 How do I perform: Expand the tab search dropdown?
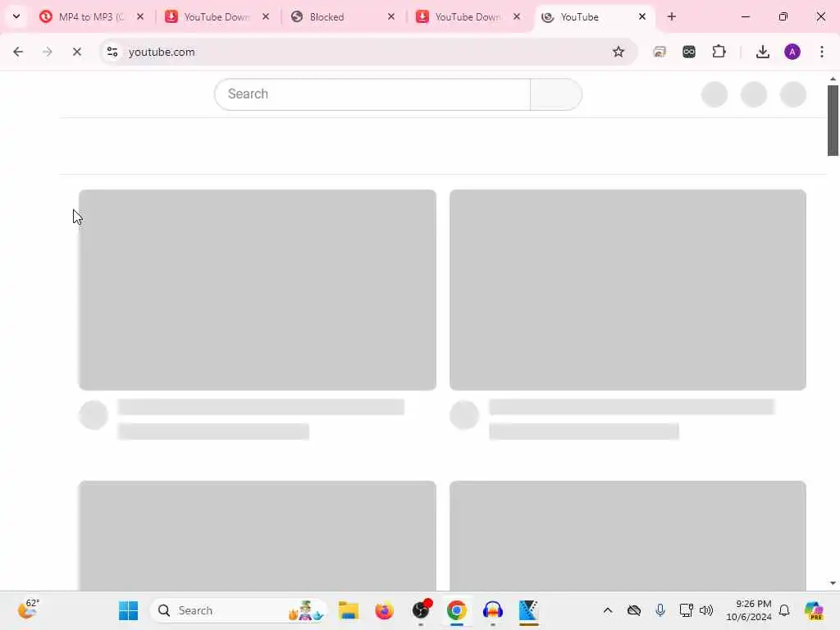click(x=16, y=16)
